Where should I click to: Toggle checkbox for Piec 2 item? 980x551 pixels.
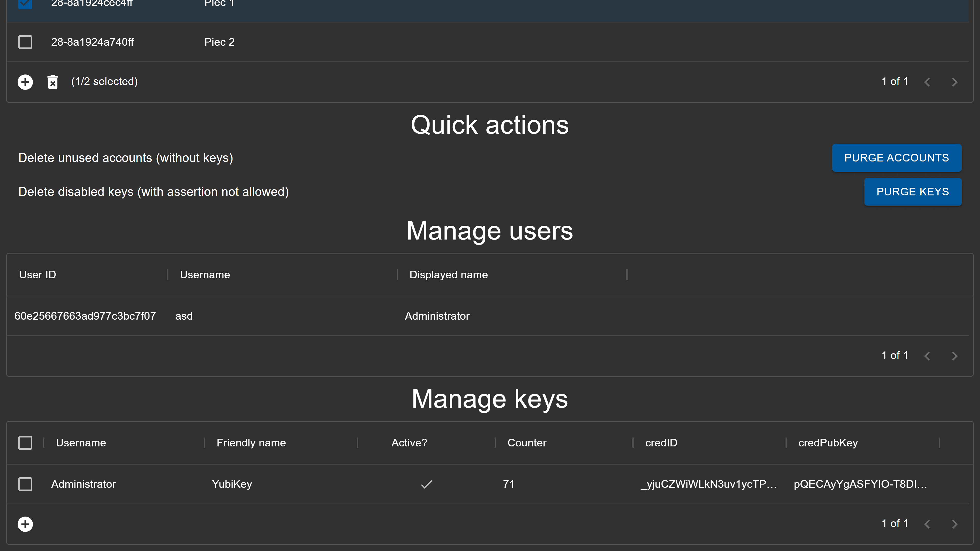point(25,42)
